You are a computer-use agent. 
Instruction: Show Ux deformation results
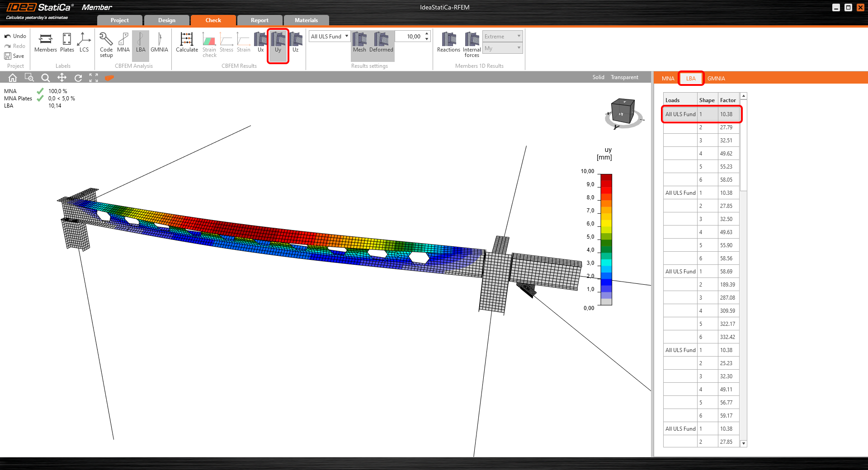coord(260,42)
